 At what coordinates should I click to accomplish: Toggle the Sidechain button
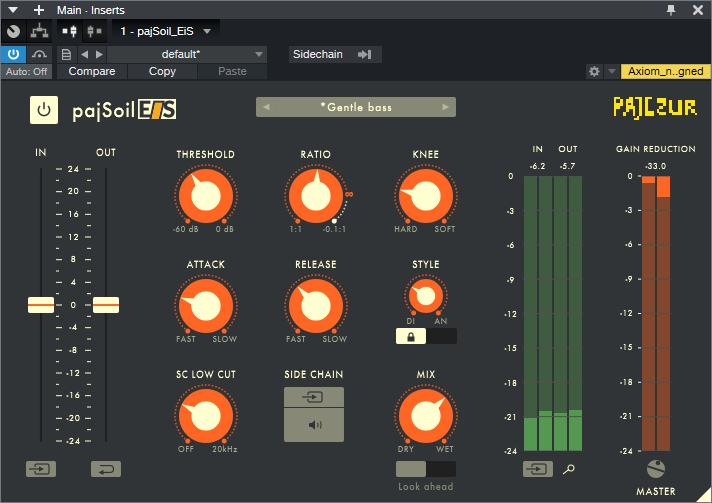click(x=335, y=54)
